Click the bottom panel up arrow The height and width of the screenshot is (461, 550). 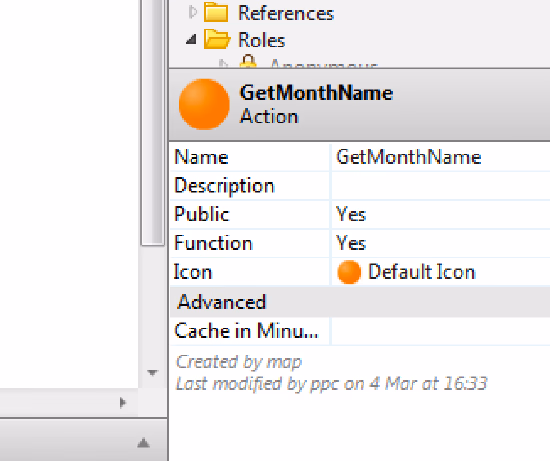(143, 443)
